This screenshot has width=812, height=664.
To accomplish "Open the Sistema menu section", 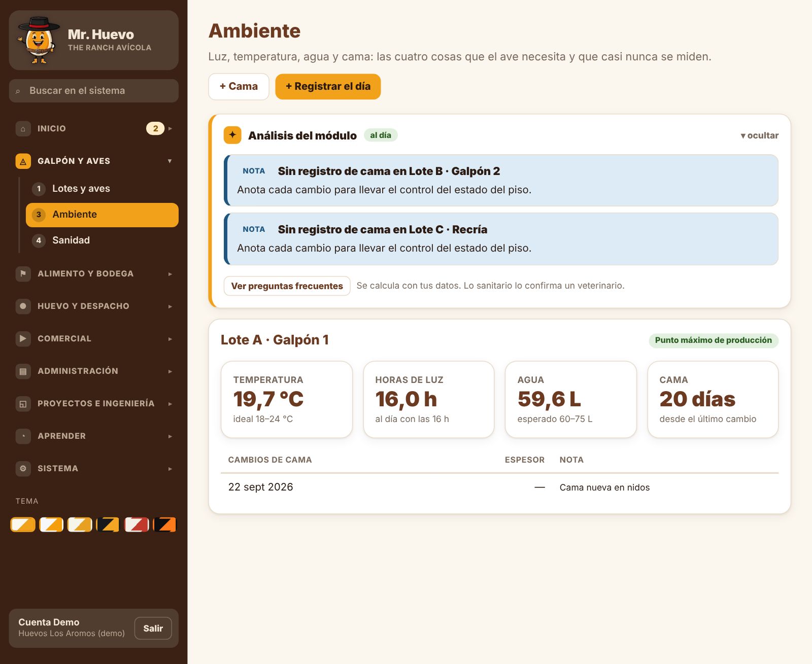I will pyautogui.click(x=94, y=469).
